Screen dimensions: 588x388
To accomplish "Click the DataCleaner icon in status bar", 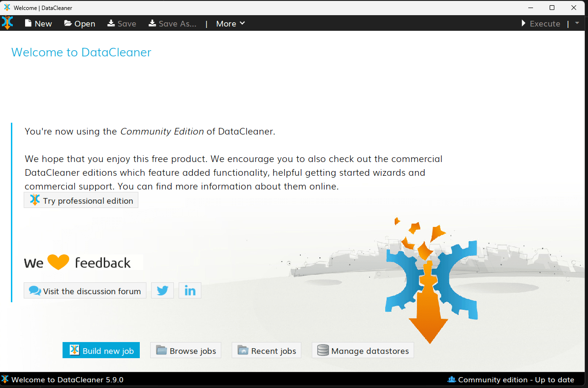I will pos(5,379).
